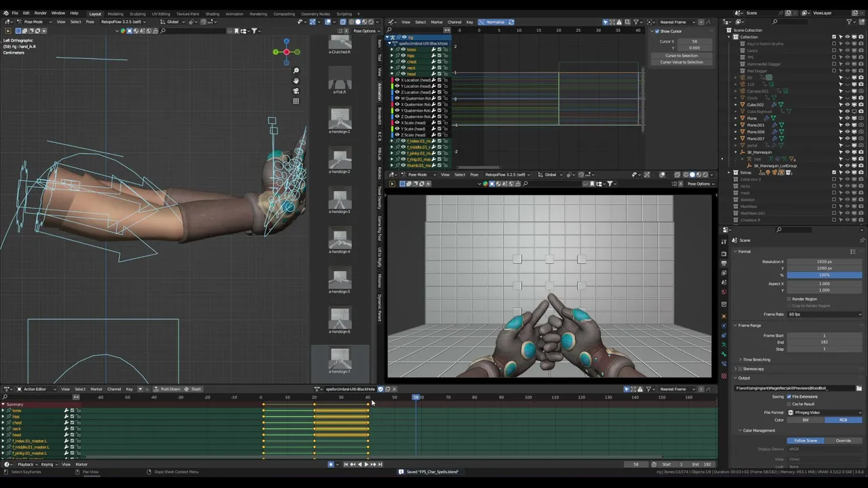Switch to the Sculpting workspace tab
The image size is (868, 488).
[138, 14]
